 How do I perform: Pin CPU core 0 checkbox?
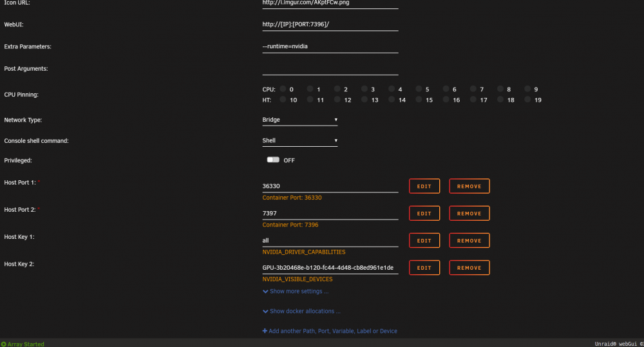pyautogui.click(x=283, y=89)
